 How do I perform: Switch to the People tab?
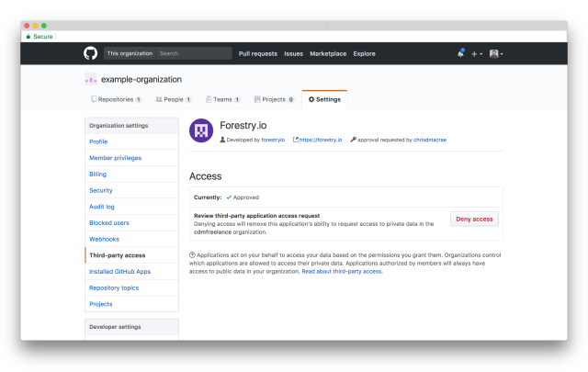(x=174, y=99)
